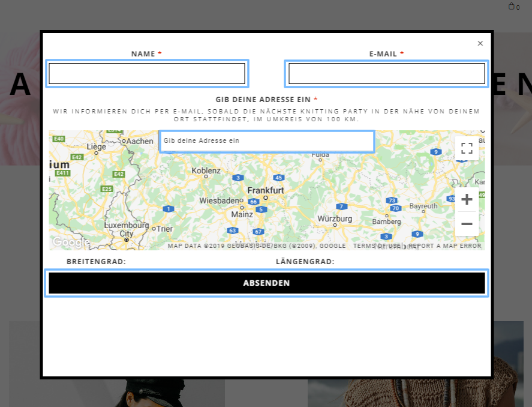
Task: Close the knitting party popup
Action: pos(480,43)
